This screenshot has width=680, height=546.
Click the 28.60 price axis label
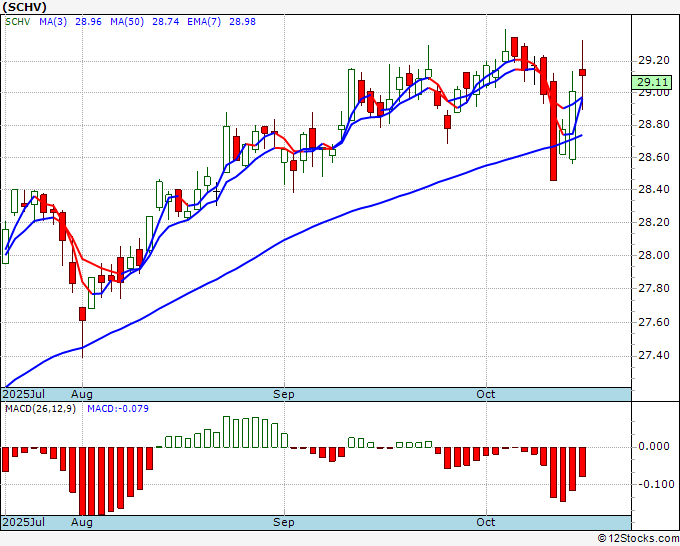click(x=654, y=157)
